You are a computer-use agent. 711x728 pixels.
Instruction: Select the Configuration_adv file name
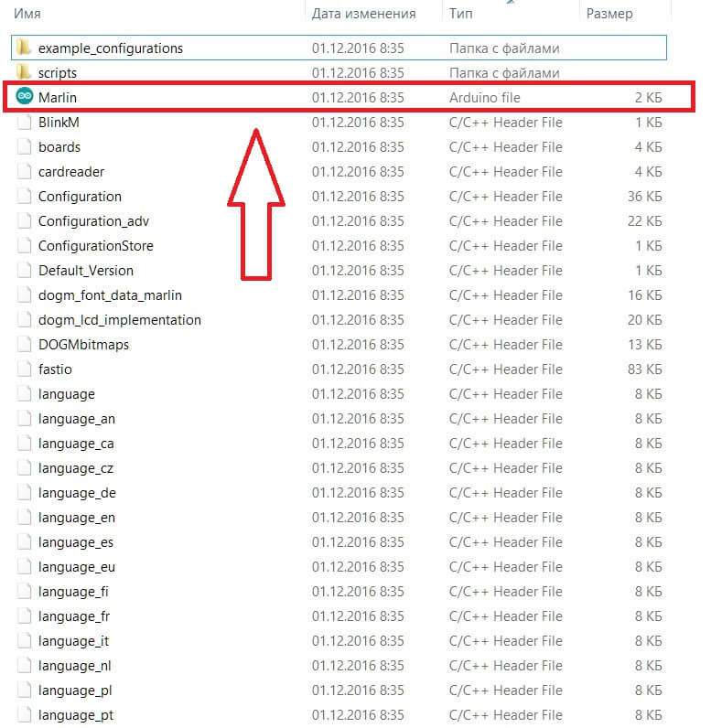(93, 221)
